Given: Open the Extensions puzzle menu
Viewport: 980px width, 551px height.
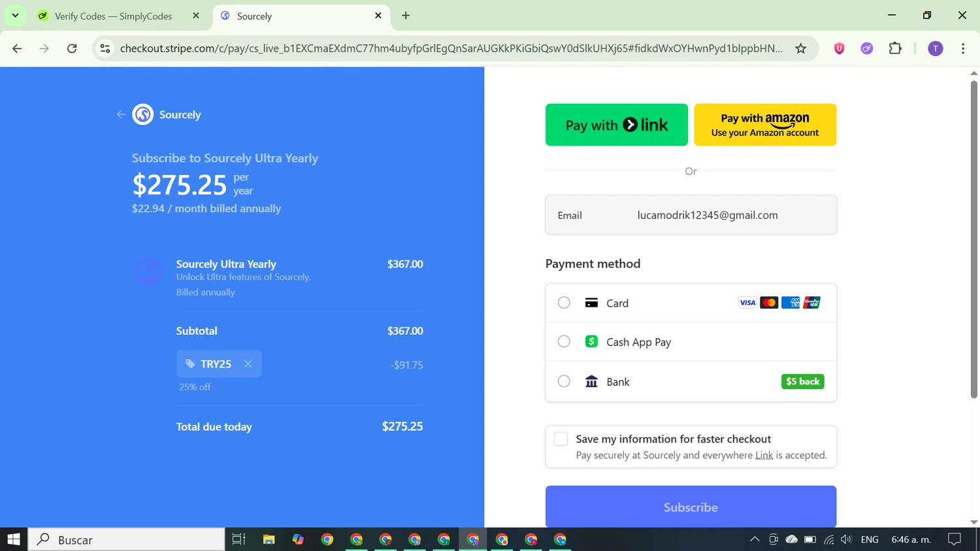Looking at the screenshot, I should (x=895, y=48).
